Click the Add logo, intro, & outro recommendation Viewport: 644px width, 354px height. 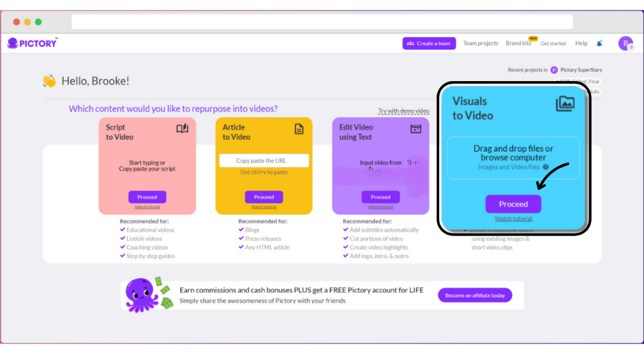[379, 256]
